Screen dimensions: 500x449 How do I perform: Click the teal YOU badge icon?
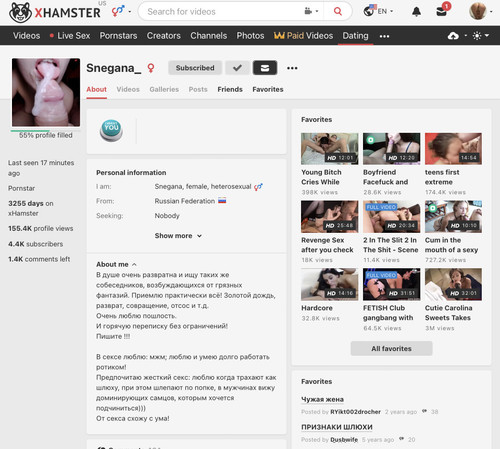point(111,130)
